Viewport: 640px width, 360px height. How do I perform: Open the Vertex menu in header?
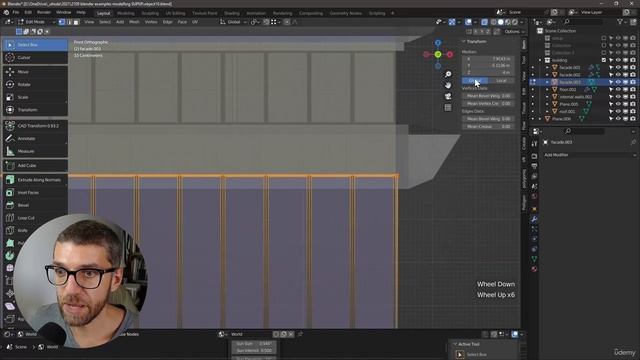click(x=151, y=22)
